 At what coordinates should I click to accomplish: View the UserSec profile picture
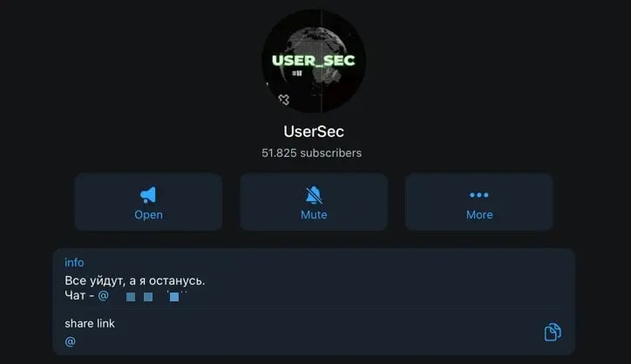click(x=314, y=61)
